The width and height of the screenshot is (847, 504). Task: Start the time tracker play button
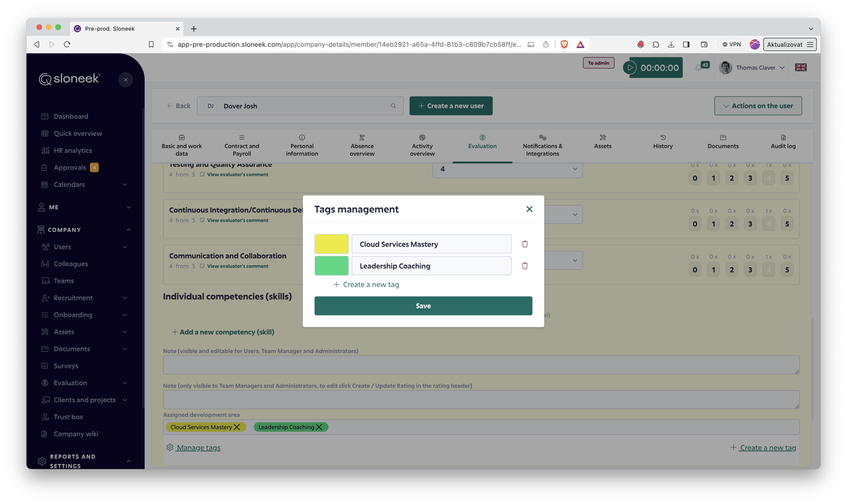(x=630, y=68)
